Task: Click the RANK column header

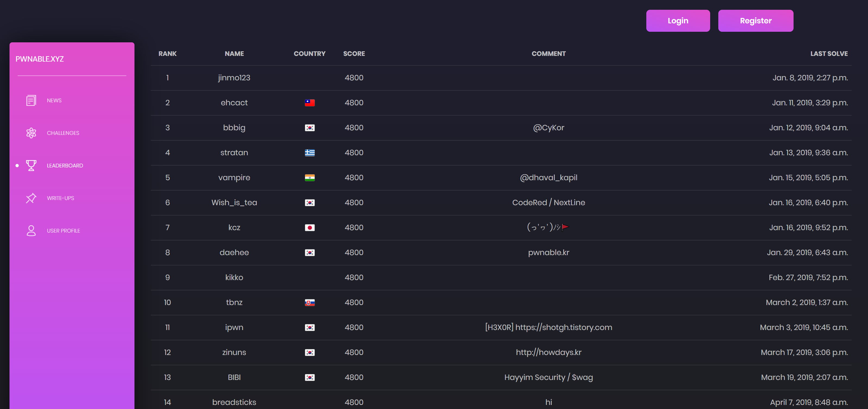Action: tap(167, 53)
